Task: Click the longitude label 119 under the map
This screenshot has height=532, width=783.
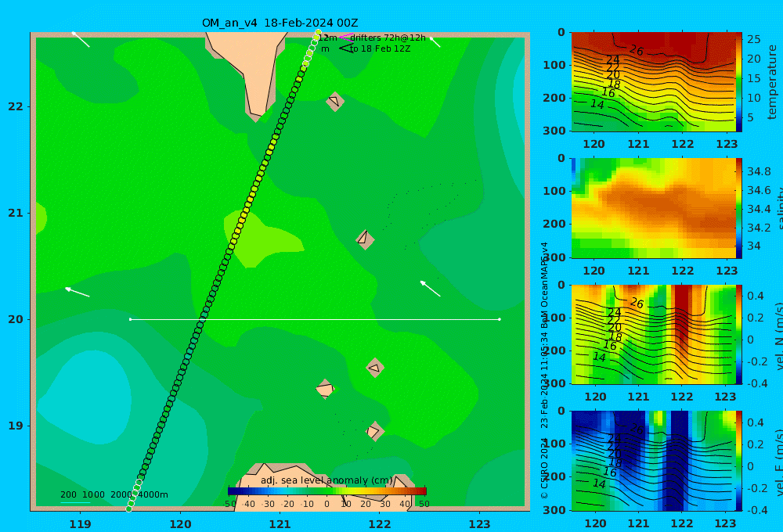Action: 81,524
